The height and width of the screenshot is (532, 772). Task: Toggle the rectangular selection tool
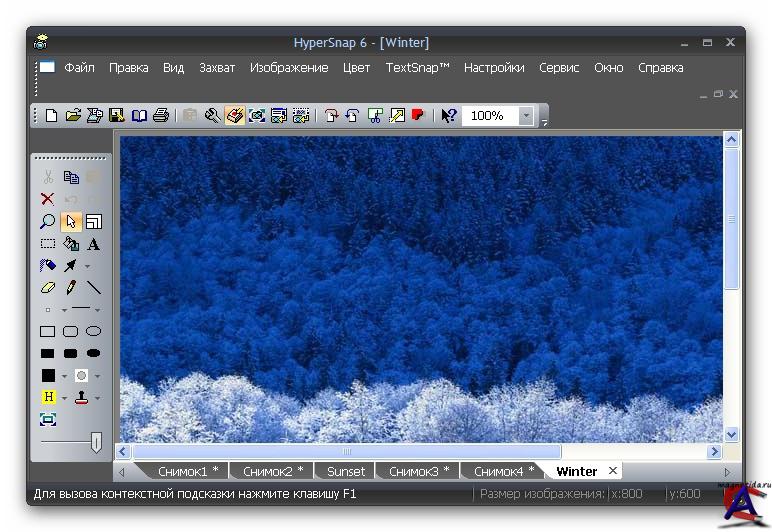tap(47, 244)
